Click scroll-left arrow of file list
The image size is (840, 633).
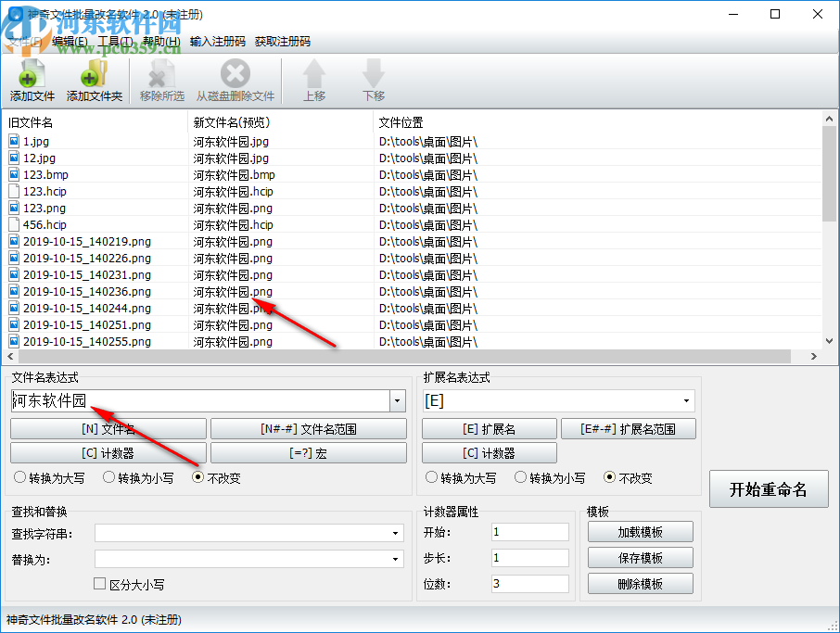[x=10, y=356]
